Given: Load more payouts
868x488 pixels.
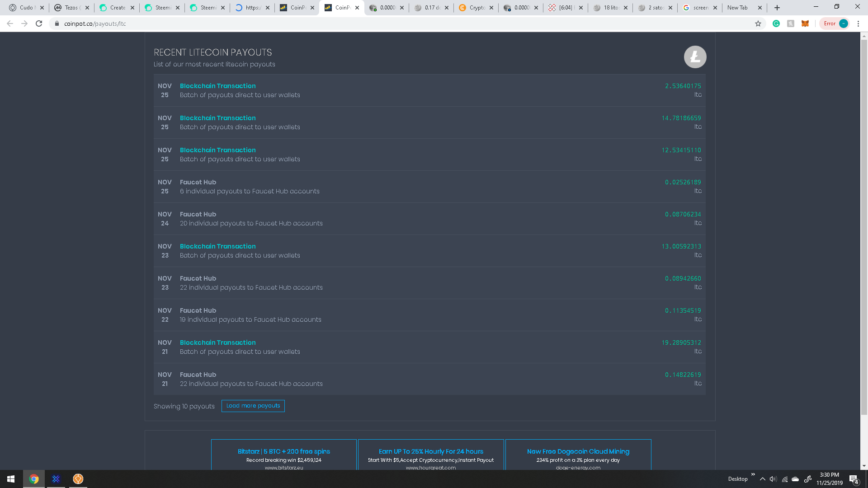Looking at the screenshot, I should [253, 406].
